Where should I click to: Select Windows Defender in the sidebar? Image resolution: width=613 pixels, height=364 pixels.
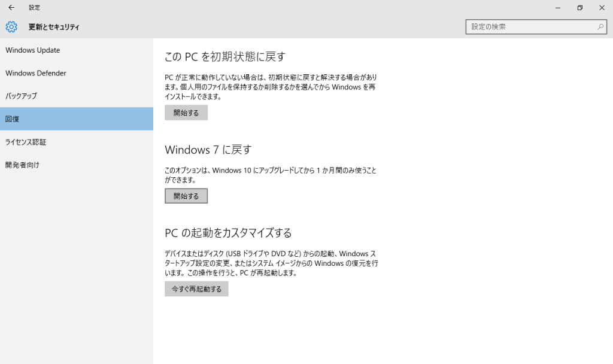[x=77, y=73]
